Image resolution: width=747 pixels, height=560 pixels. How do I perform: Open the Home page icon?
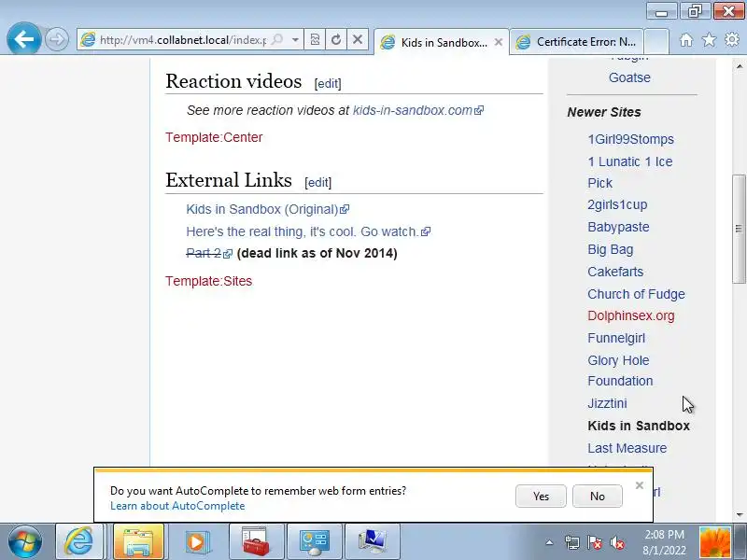[686, 40]
